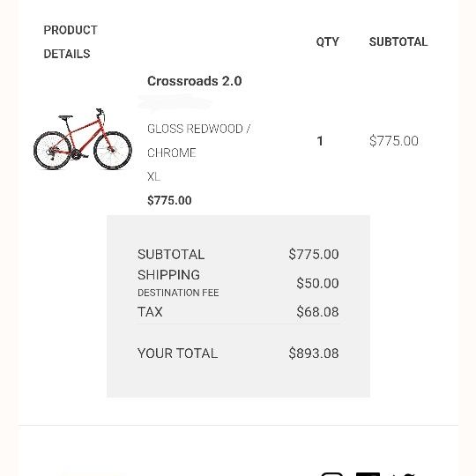Image resolution: width=476 pixels, height=476 pixels.
Task: Click the DESTINATION FEE note
Action: 178,293
